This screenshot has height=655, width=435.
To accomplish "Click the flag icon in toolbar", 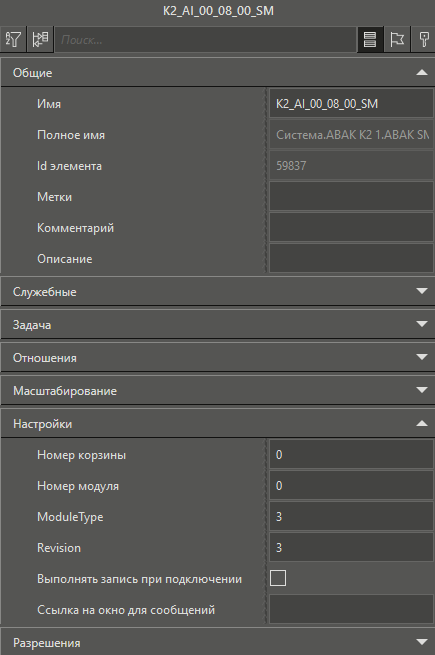I will [397, 40].
